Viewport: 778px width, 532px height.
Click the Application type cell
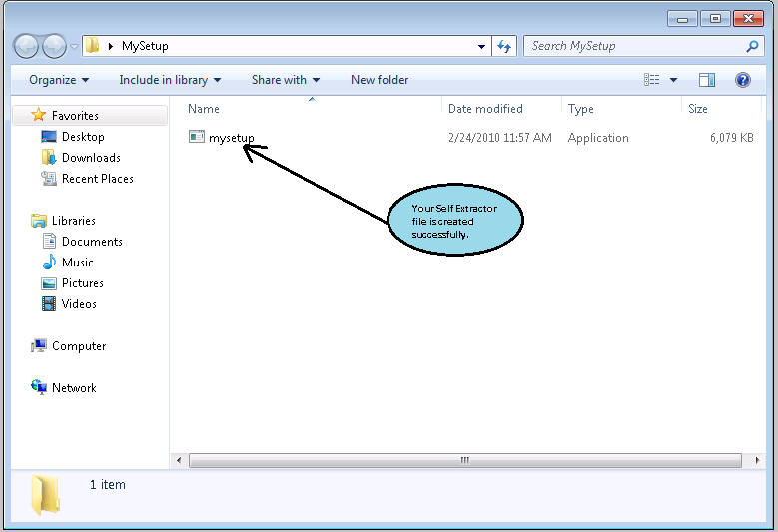tap(598, 138)
